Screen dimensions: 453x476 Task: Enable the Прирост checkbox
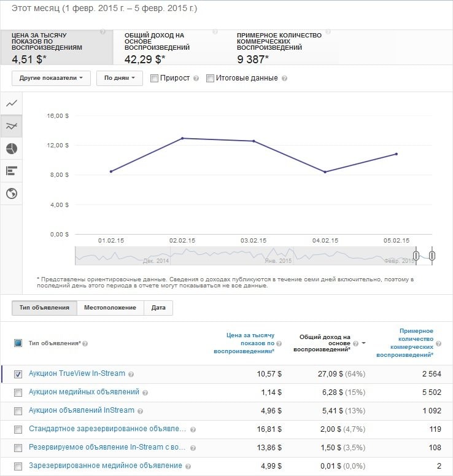pos(154,78)
